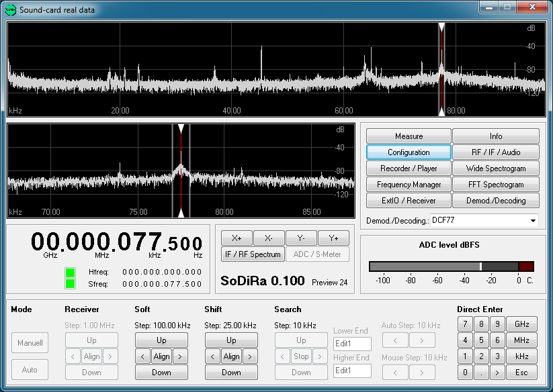Click the ADC level dBFS meter bar
This screenshot has height=392, width=553.
(452, 266)
